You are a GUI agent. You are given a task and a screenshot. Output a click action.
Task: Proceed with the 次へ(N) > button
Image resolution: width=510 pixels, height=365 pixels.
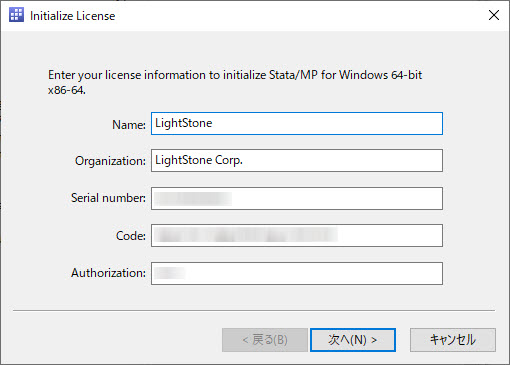pyautogui.click(x=353, y=340)
